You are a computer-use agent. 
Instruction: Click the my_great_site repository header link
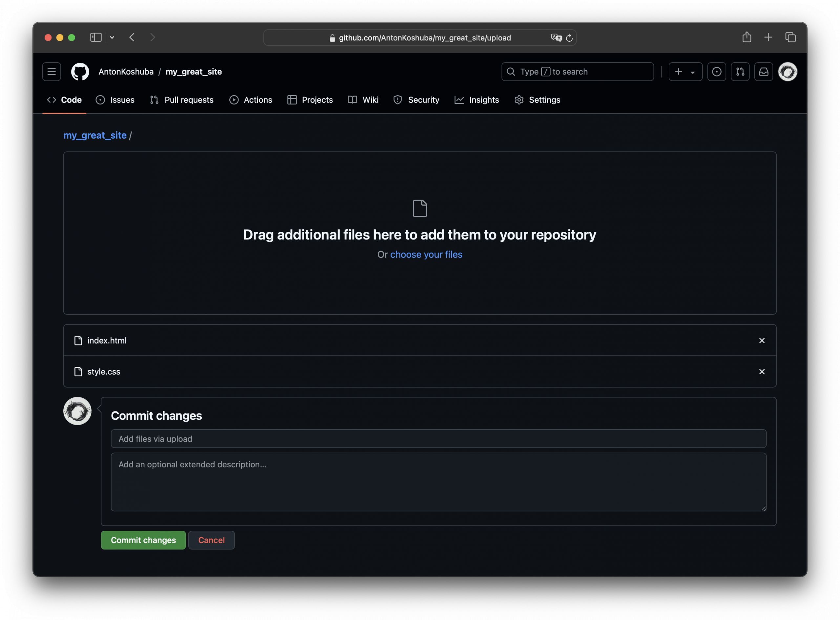[x=194, y=72]
